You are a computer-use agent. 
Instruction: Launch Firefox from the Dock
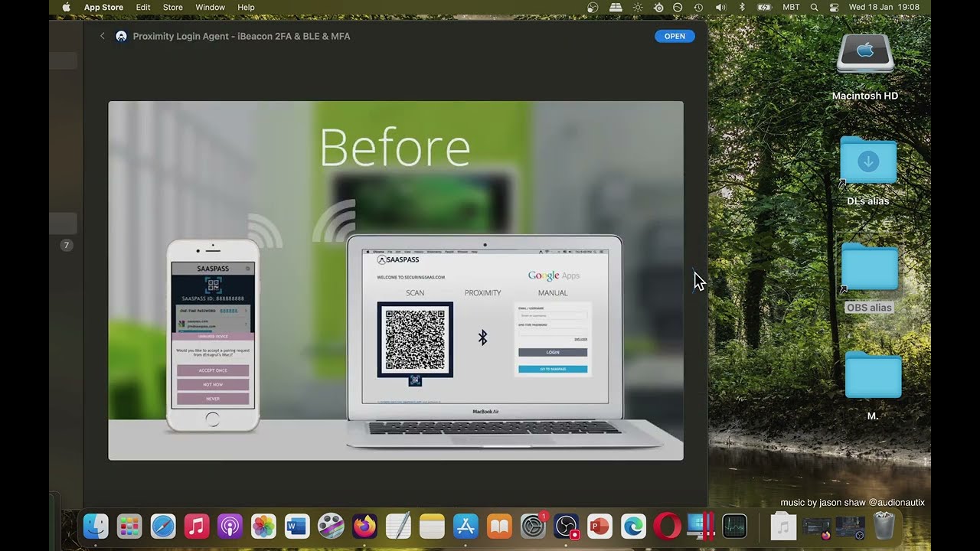364,526
